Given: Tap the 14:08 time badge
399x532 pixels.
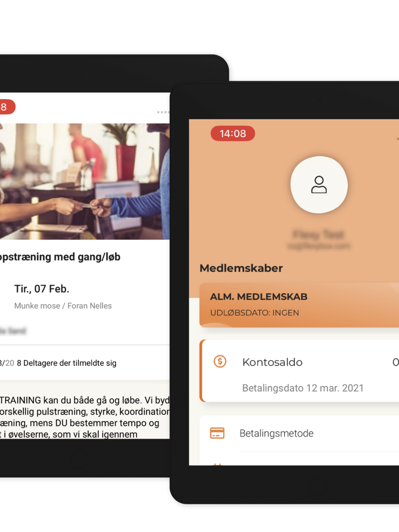Looking at the screenshot, I should coord(233,133).
